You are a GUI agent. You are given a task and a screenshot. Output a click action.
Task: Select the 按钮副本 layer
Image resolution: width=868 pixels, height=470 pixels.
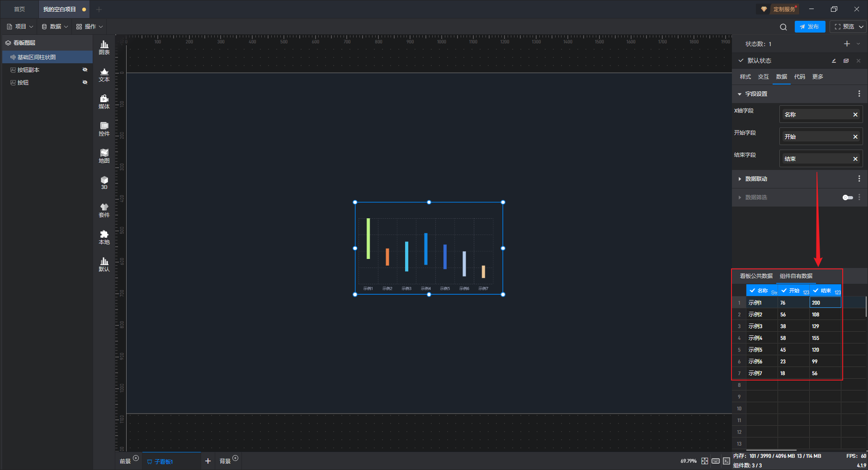47,70
